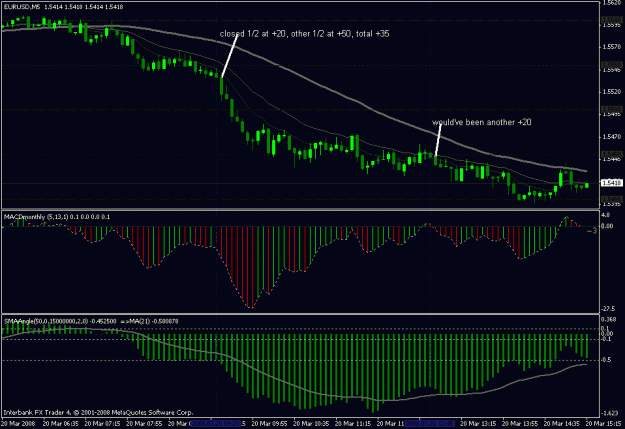
Task: Click time axis label '20 Mar 07:15'
Action: coord(102,423)
